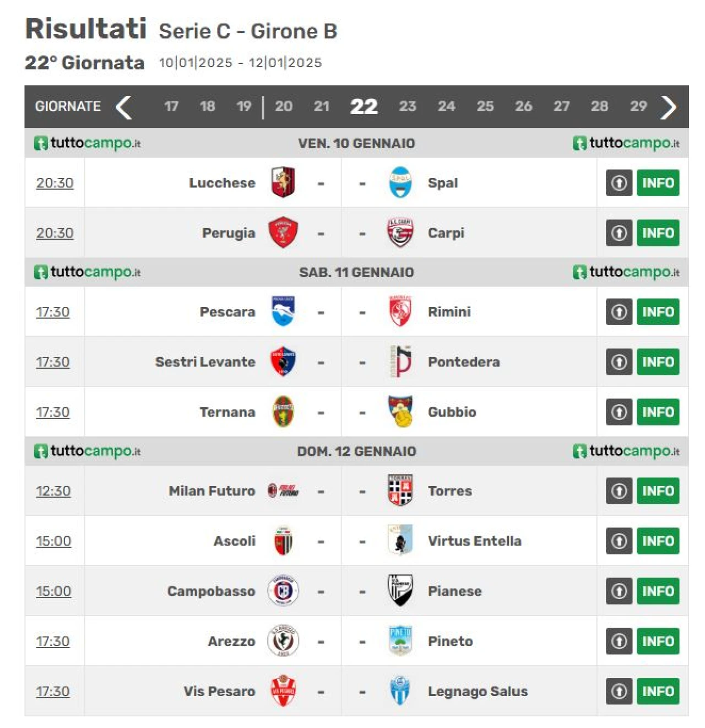
Task: Click the Lucchese team crest
Action: 283,182
